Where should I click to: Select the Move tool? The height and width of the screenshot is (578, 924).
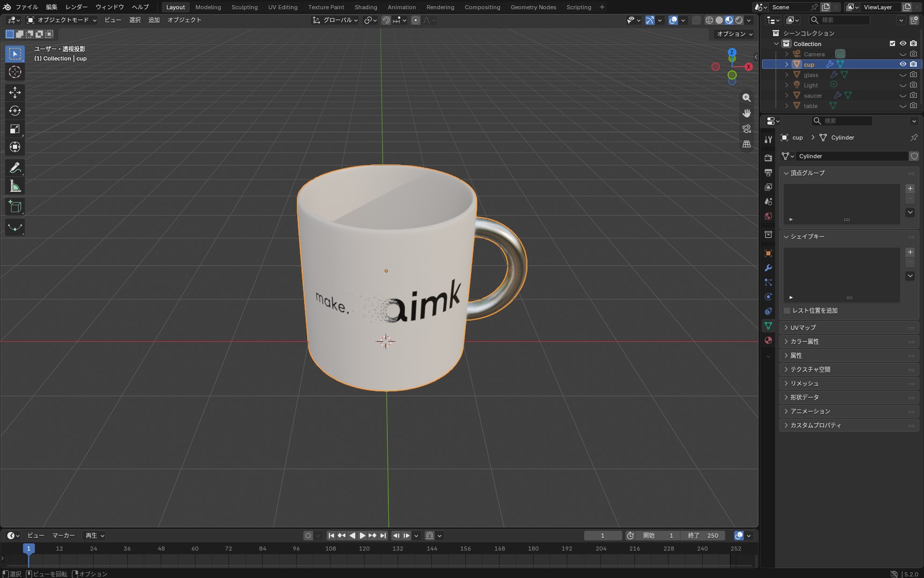coord(15,92)
